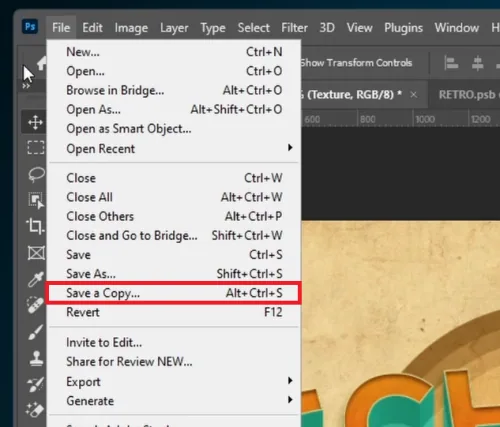Screen dimensions: 500x427
Task: Select the Frame tool
Action: (x=36, y=253)
